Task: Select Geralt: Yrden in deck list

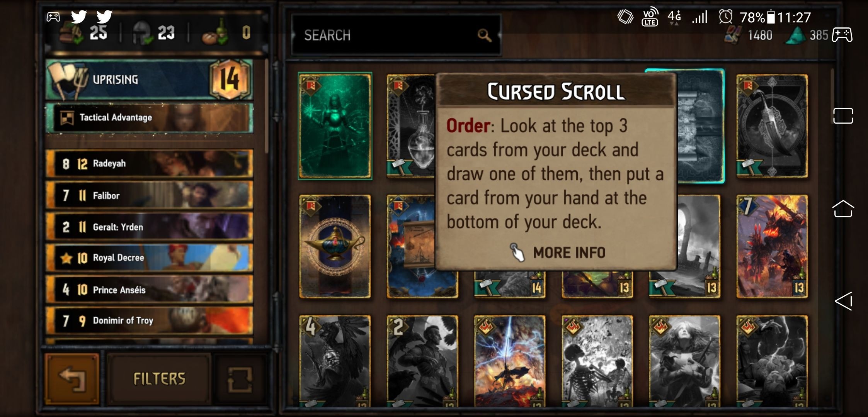Action: coord(150,227)
